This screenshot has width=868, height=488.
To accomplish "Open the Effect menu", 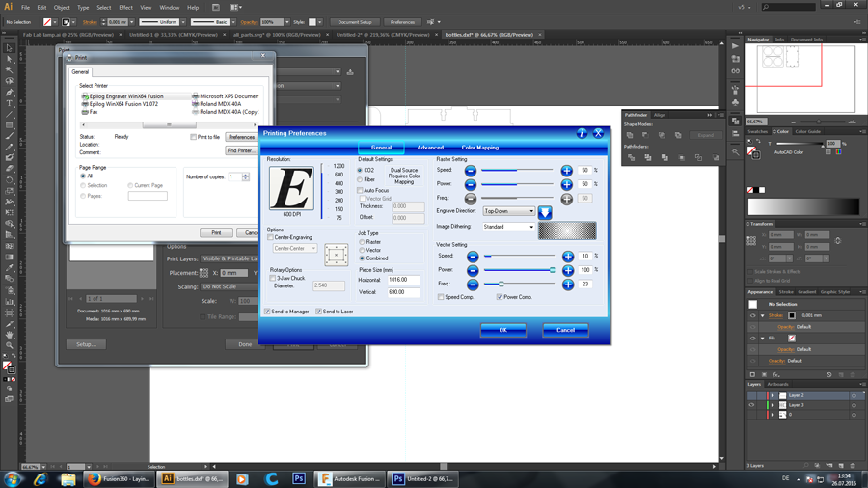I will click(125, 7).
